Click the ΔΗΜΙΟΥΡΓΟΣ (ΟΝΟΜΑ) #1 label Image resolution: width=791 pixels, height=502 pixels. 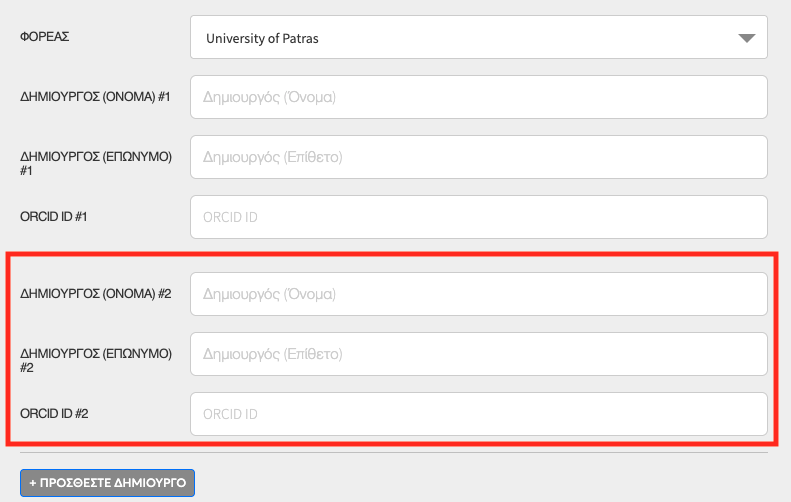(x=96, y=97)
